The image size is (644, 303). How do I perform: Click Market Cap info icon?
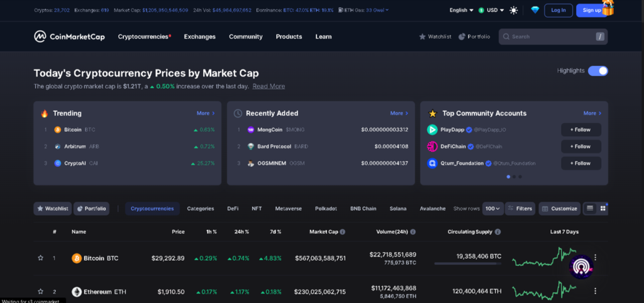point(343,231)
